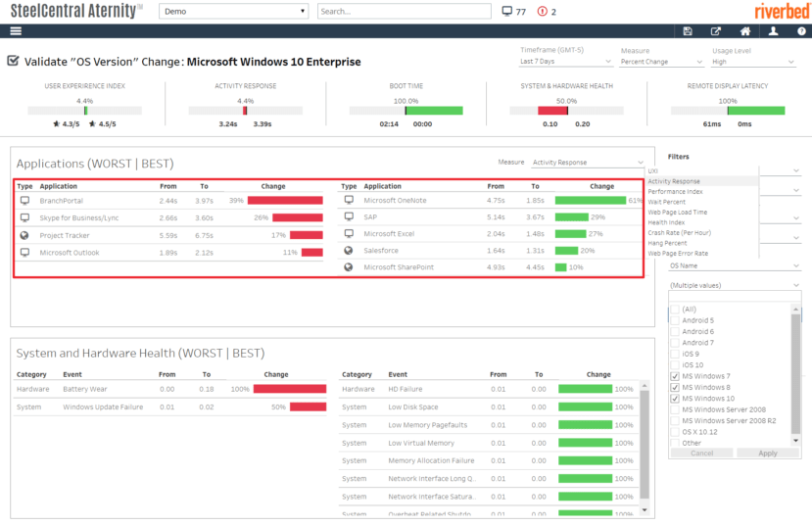812x526 pixels.
Task: Check MS Windows Server 2008 R2 checkbox
Action: (x=675, y=421)
